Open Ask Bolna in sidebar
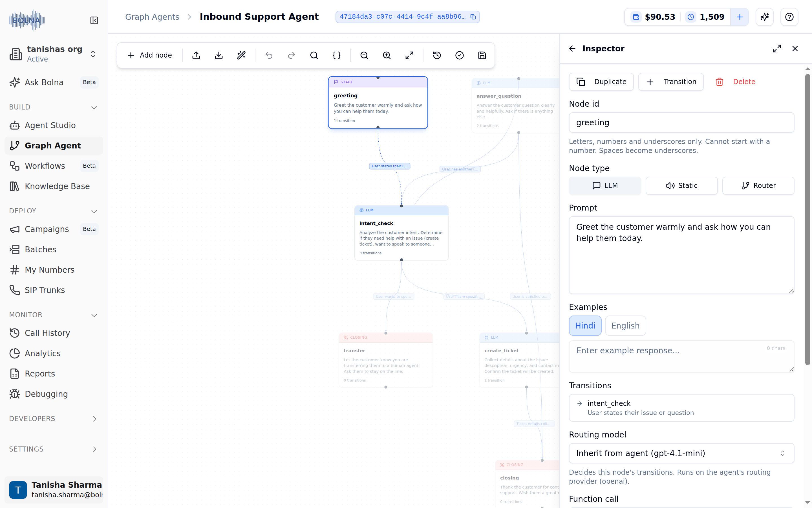This screenshot has width=812, height=508. click(54, 82)
